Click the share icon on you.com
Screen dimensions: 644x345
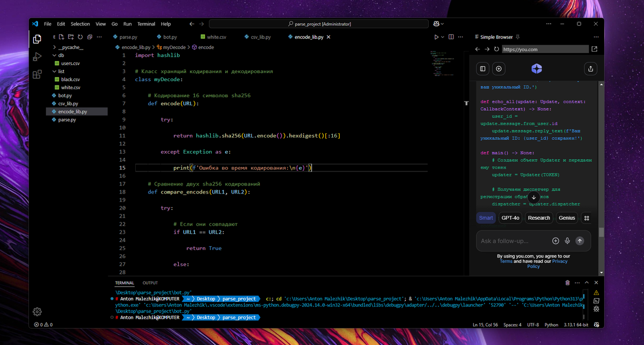[590, 69]
